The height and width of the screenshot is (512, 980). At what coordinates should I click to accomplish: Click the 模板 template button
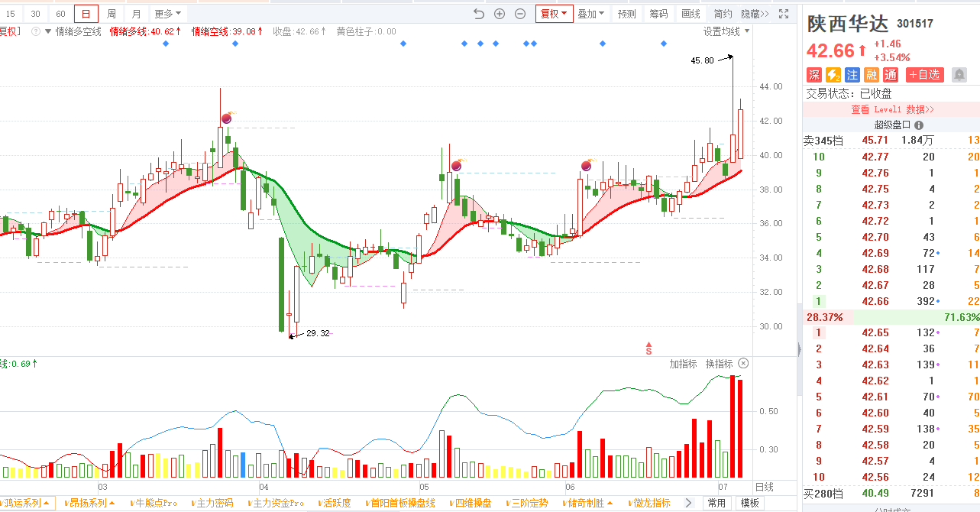pyautogui.click(x=749, y=503)
